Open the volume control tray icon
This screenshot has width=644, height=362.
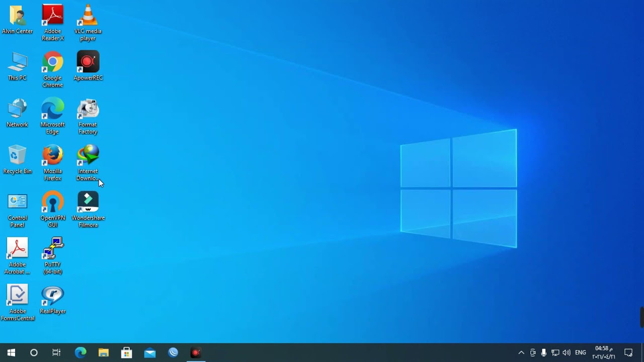(567, 352)
